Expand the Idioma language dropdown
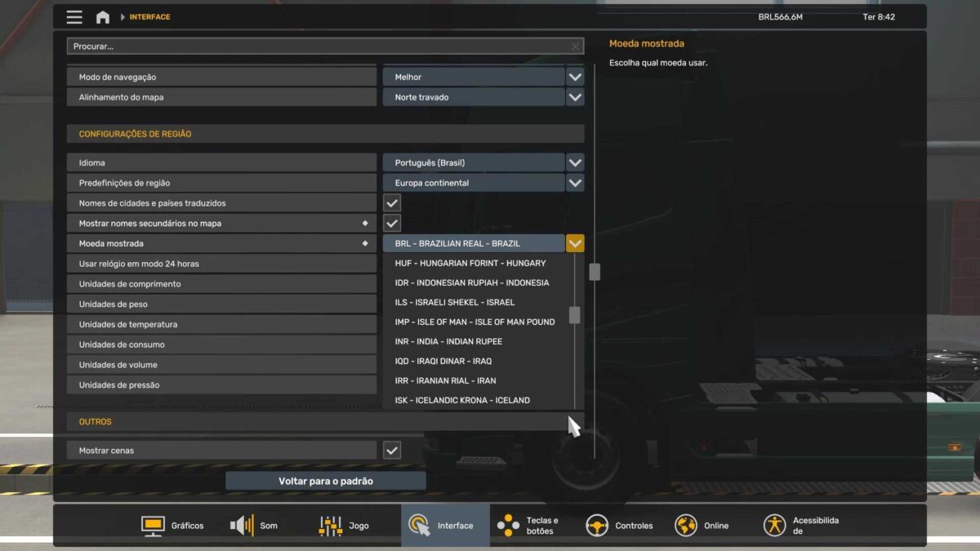This screenshot has height=551, width=980. click(x=575, y=162)
